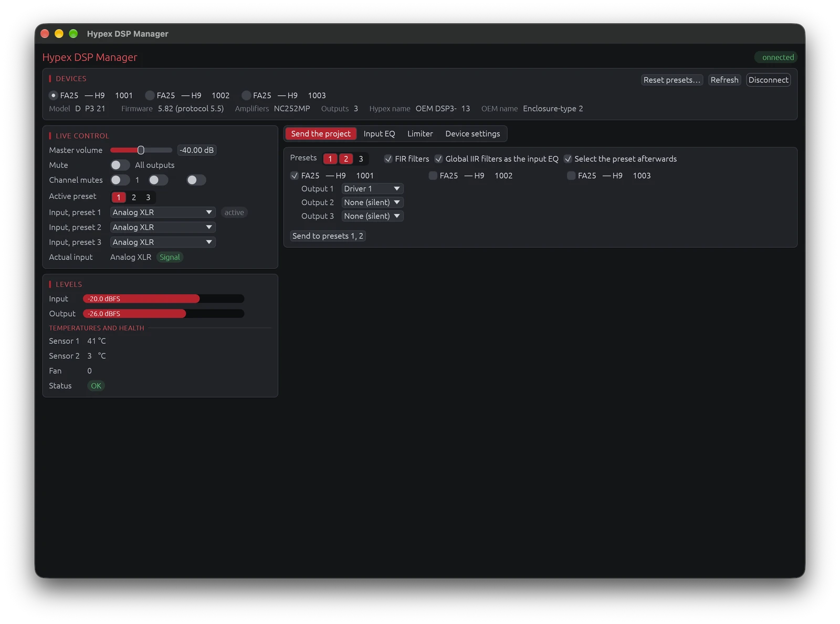Set Active preset to 1 in Live Control

119,197
